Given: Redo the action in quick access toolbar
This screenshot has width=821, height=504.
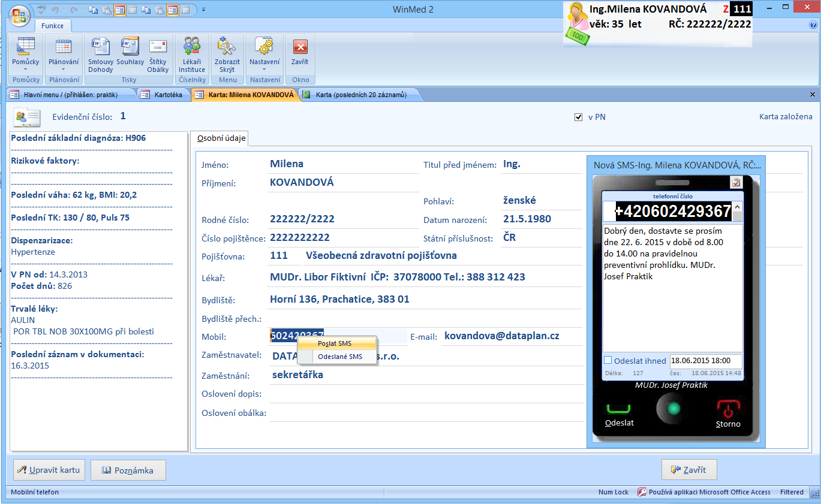Looking at the screenshot, I should tap(73, 10).
